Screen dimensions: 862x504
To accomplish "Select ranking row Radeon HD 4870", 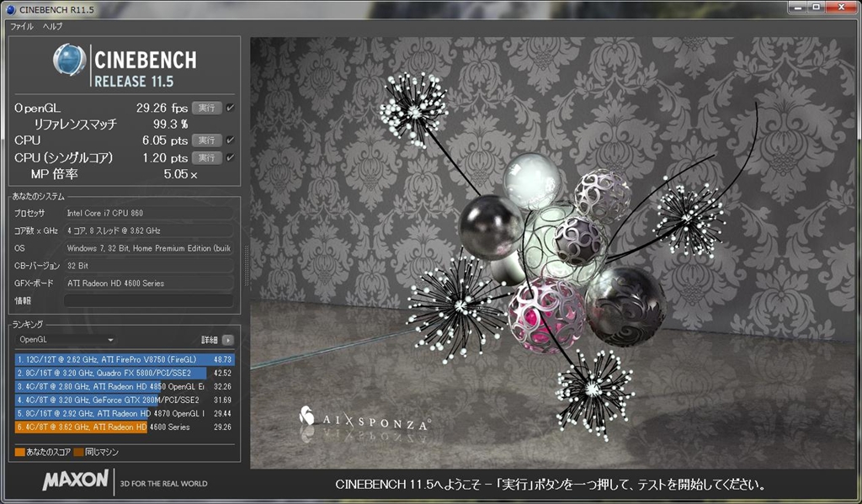I will click(125, 413).
